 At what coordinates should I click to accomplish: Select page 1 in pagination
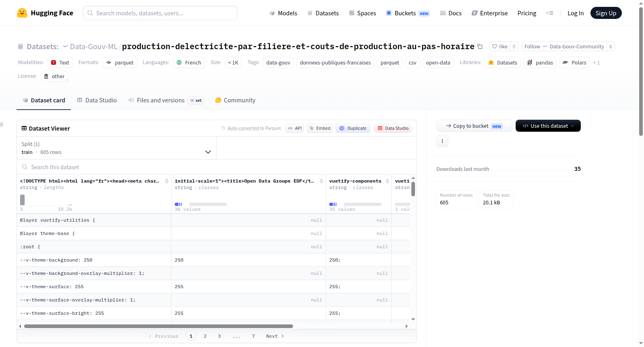point(191,336)
